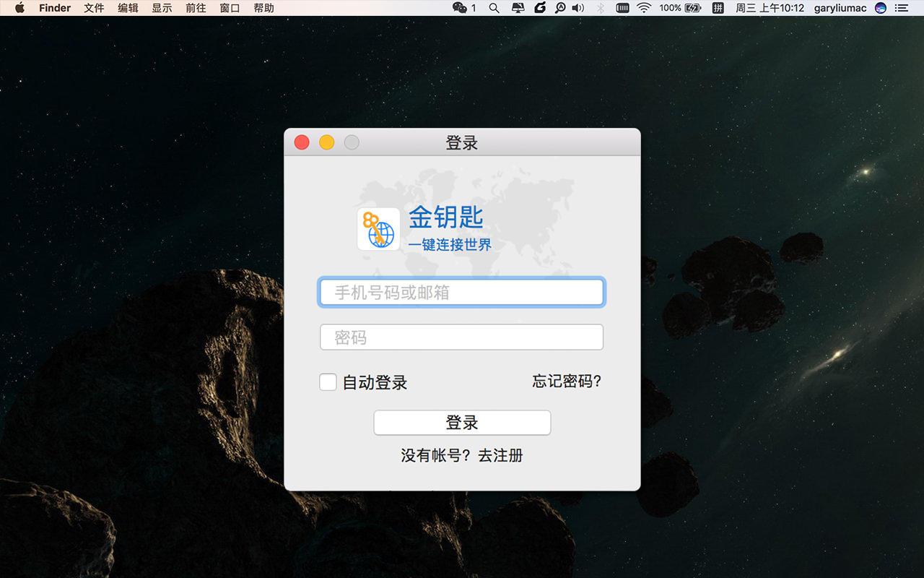Click 没有帐号？去注册 link

tap(462, 456)
